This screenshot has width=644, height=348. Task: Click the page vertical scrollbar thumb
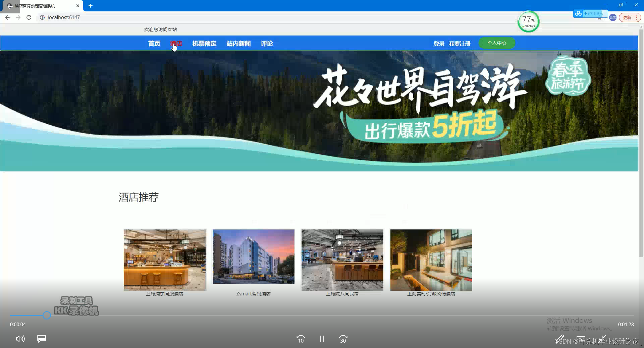coord(641,143)
